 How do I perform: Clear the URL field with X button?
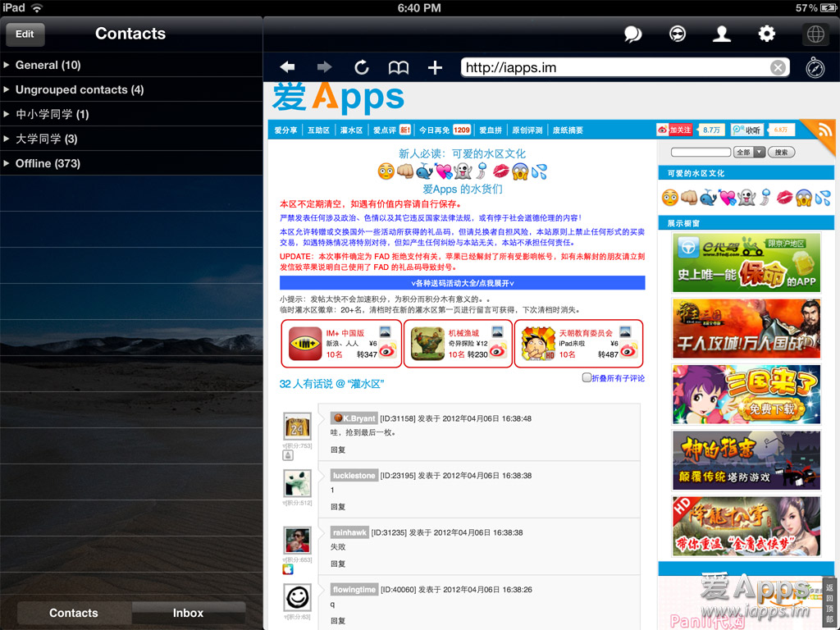pos(778,67)
